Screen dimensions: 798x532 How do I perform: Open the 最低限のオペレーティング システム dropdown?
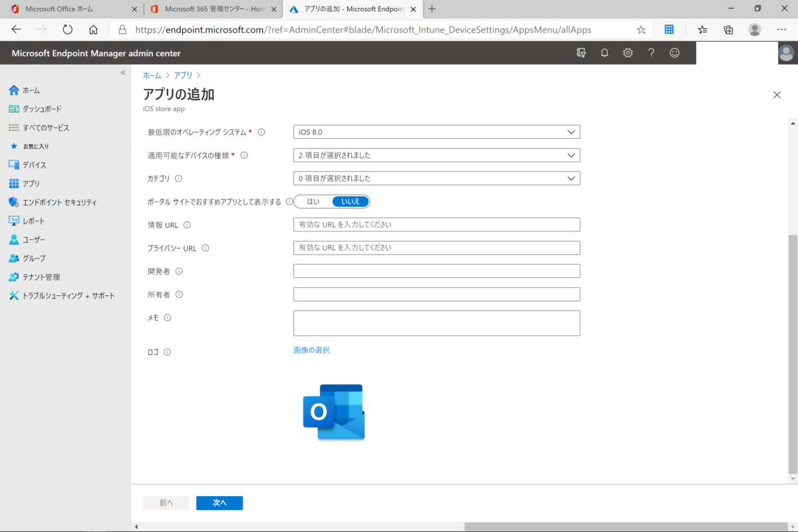coord(436,132)
